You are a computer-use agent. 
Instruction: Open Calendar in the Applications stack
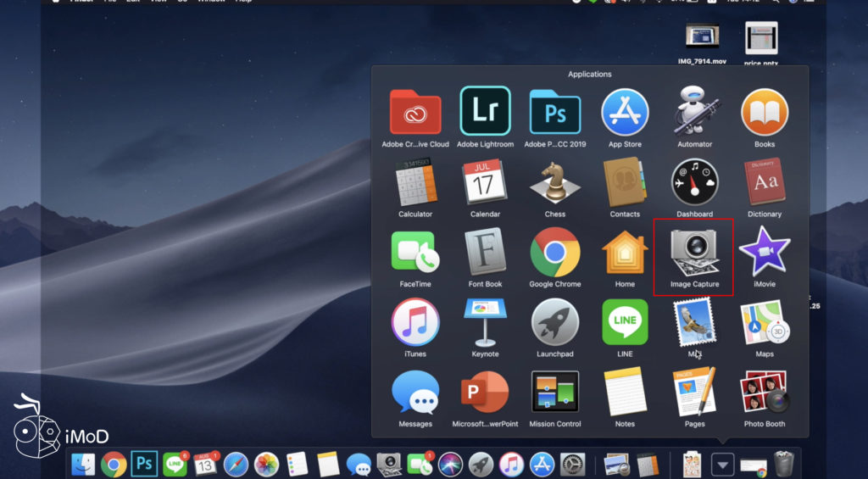pyautogui.click(x=485, y=182)
